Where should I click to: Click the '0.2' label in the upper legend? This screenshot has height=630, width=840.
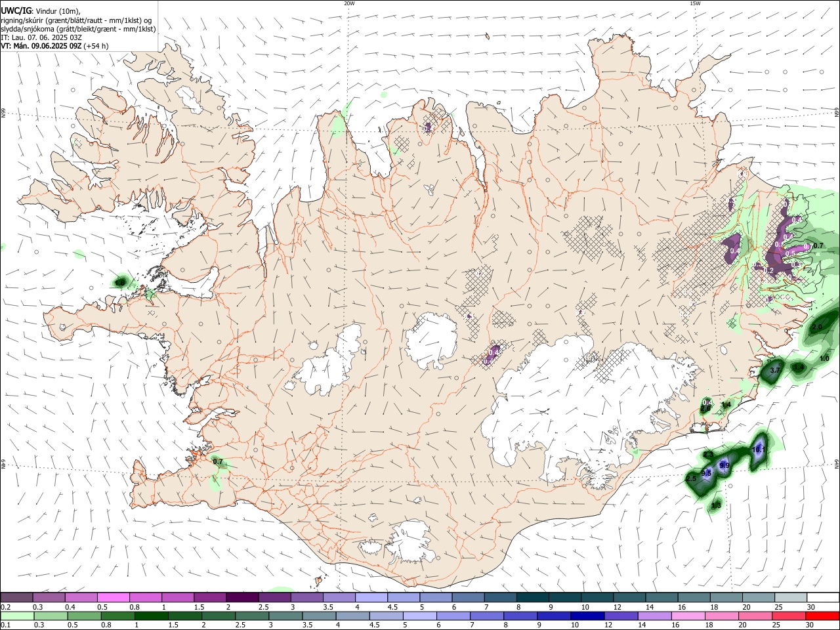coord(5,607)
